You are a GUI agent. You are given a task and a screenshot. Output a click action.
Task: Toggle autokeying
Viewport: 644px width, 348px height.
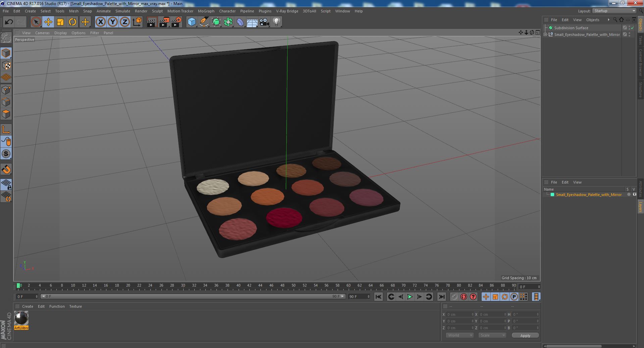point(463,297)
